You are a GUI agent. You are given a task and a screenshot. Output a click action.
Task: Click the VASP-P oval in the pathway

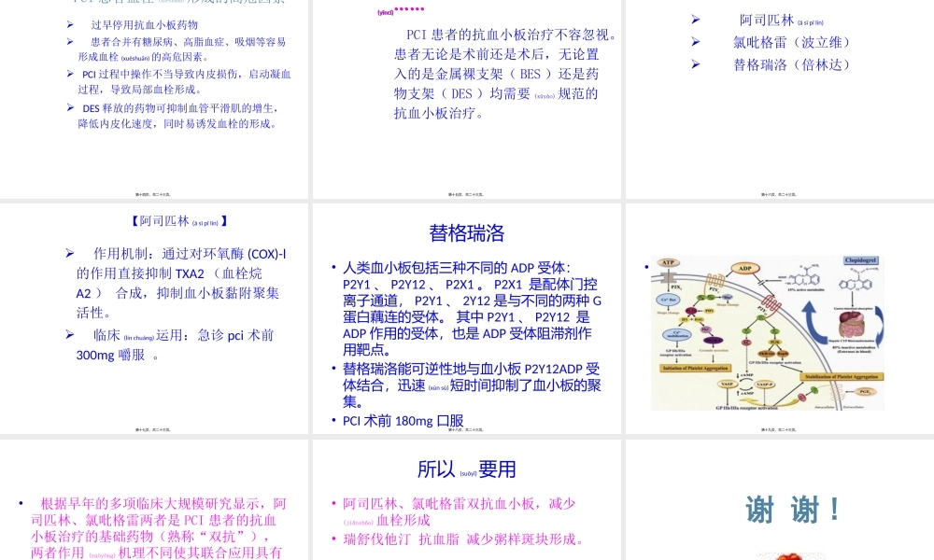coord(764,384)
